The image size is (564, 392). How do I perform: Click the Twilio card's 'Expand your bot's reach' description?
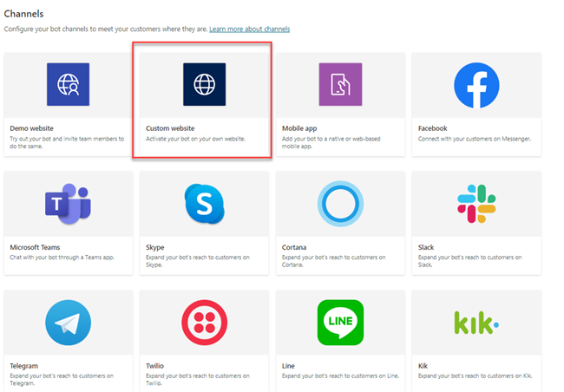(198, 379)
